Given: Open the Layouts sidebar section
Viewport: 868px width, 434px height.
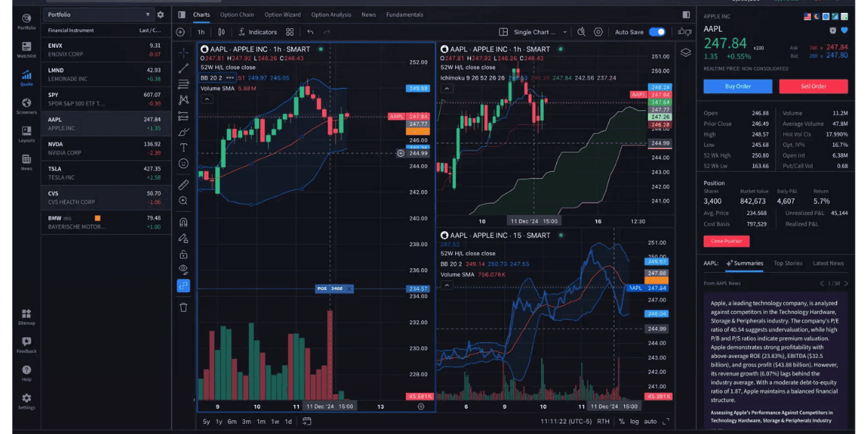Looking at the screenshot, I should [26, 134].
